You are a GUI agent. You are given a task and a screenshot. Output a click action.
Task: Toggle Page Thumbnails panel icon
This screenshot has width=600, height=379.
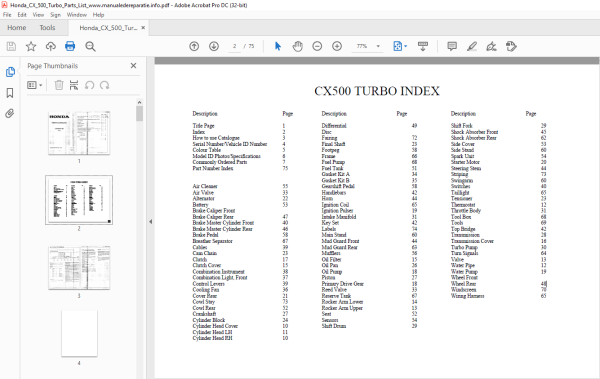[x=10, y=72]
